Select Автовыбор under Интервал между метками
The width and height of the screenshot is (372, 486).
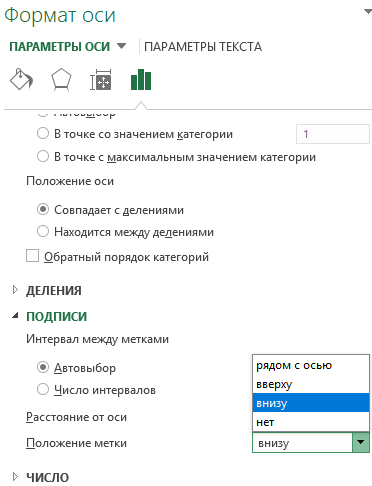pos(43,367)
